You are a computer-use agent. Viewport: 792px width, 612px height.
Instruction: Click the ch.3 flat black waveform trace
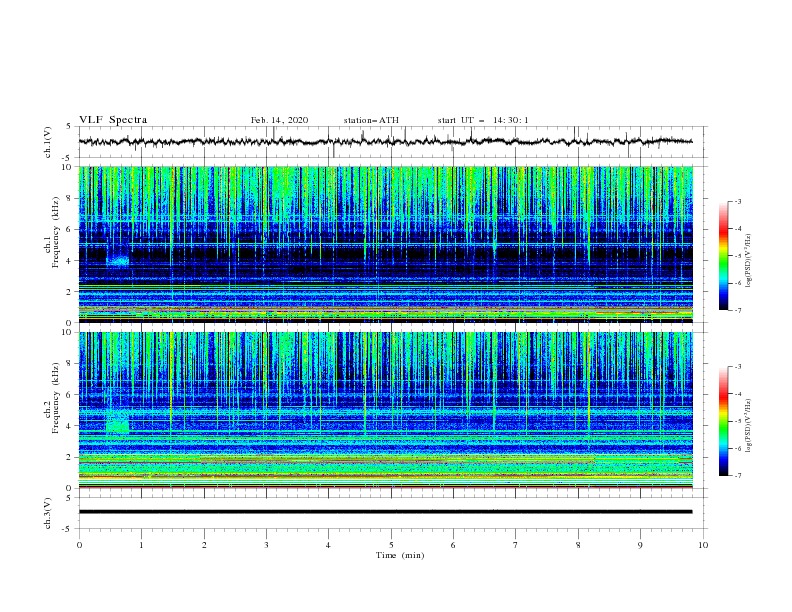[x=385, y=512]
